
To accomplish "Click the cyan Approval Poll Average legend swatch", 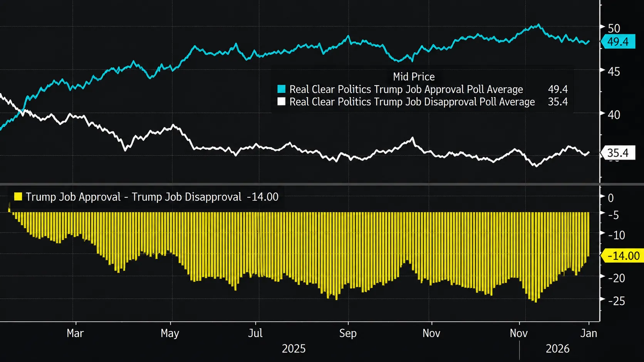I will click(x=282, y=89).
